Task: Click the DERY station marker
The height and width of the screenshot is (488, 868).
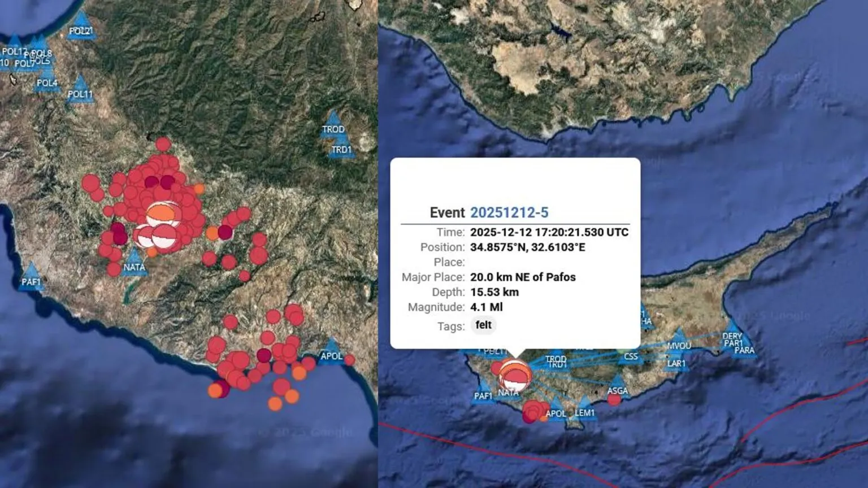Action: tap(732, 332)
